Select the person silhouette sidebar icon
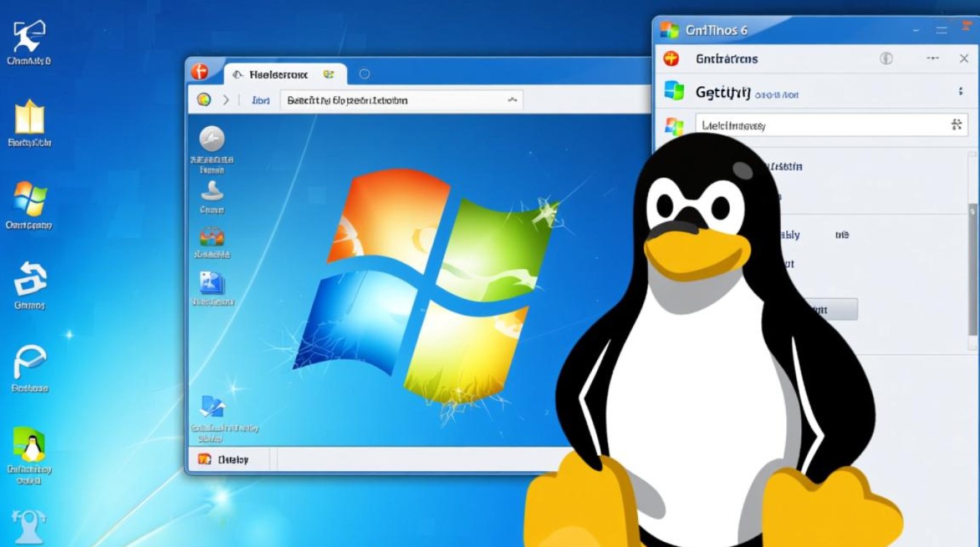Image resolution: width=980 pixels, height=547 pixels. click(x=212, y=191)
